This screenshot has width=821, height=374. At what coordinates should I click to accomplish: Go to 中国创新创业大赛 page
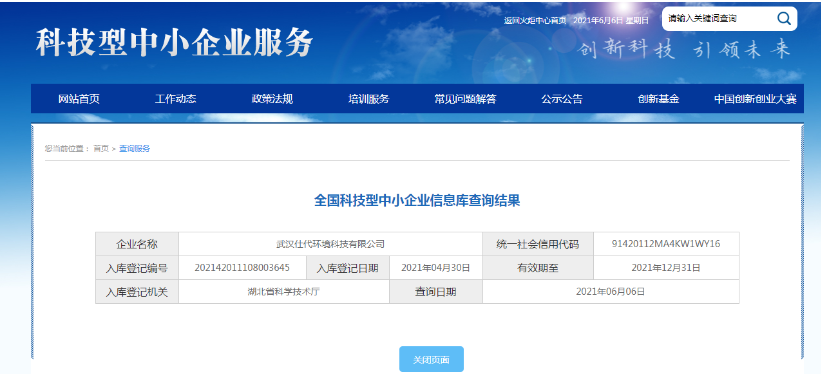(755, 99)
